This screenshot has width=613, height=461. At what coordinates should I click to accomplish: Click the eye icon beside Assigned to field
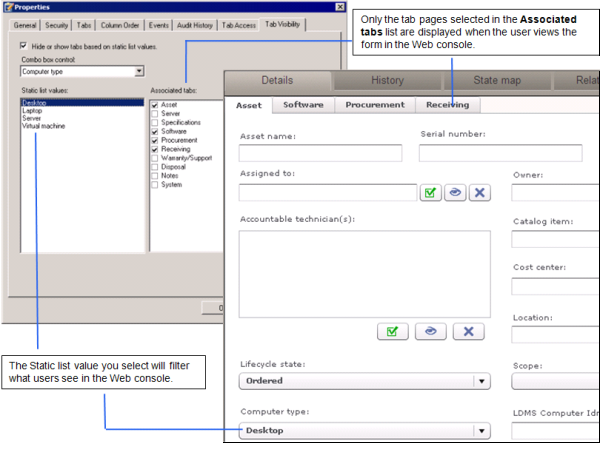(x=455, y=193)
